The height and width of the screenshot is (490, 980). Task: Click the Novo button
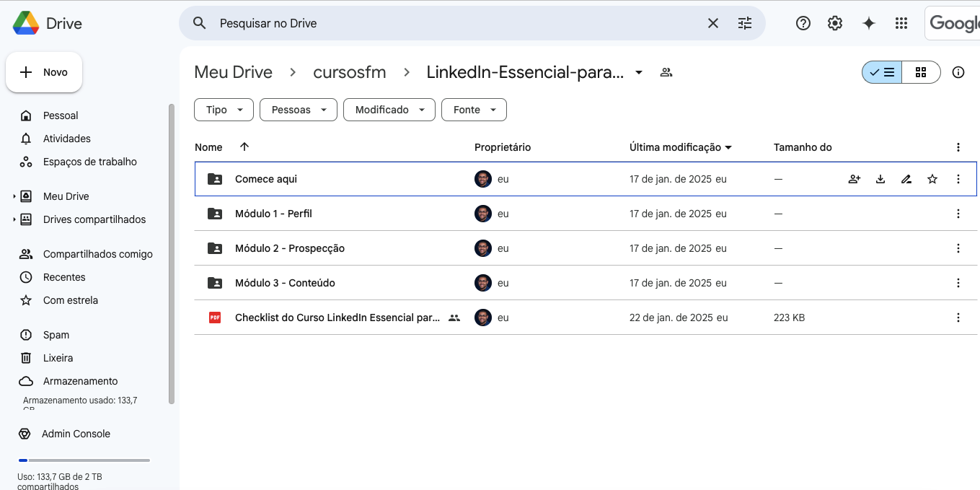[x=44, y=72]
